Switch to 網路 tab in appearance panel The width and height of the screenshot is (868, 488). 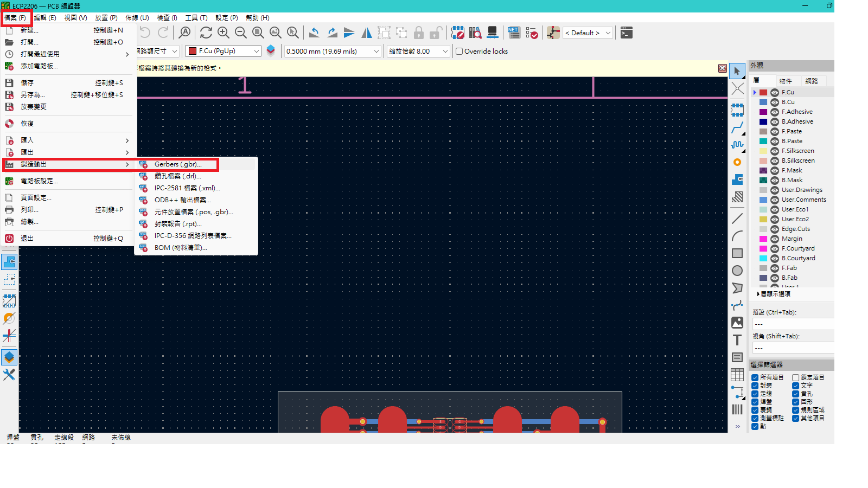(x=812, y=81)
